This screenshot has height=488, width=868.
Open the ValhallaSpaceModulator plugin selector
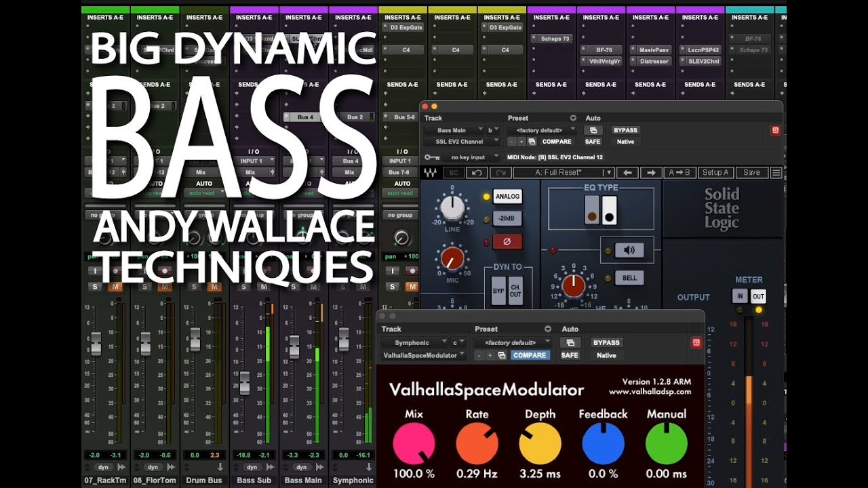(x=424, y=355)
